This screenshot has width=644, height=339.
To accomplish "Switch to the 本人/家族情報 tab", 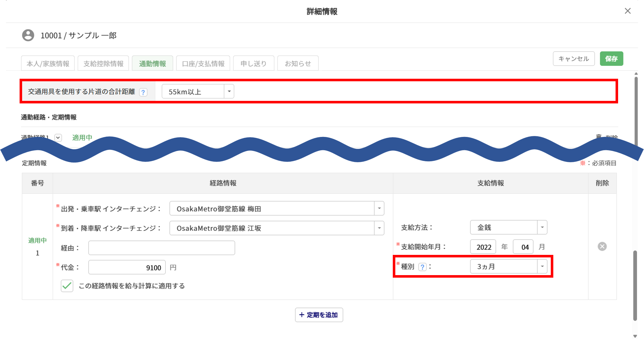I will [x=48, y=64].
